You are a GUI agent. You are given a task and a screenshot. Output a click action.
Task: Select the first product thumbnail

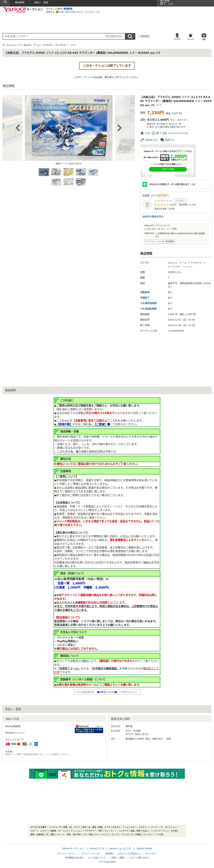44,172
